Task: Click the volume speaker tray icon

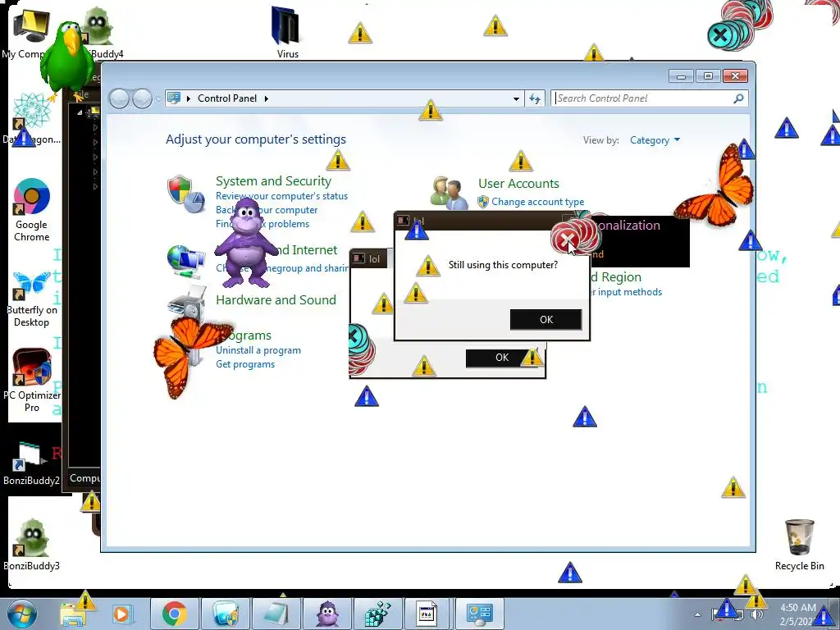Action: (757, 614)
